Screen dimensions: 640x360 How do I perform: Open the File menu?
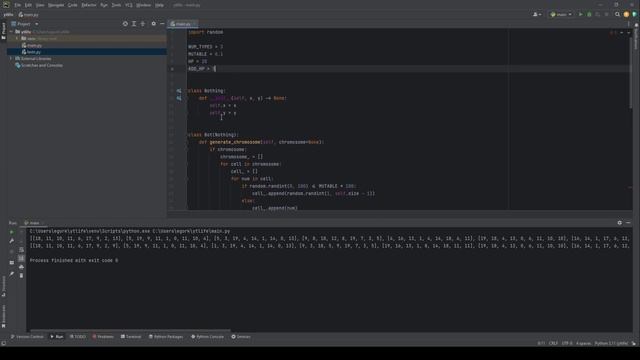tap(18, 5)
